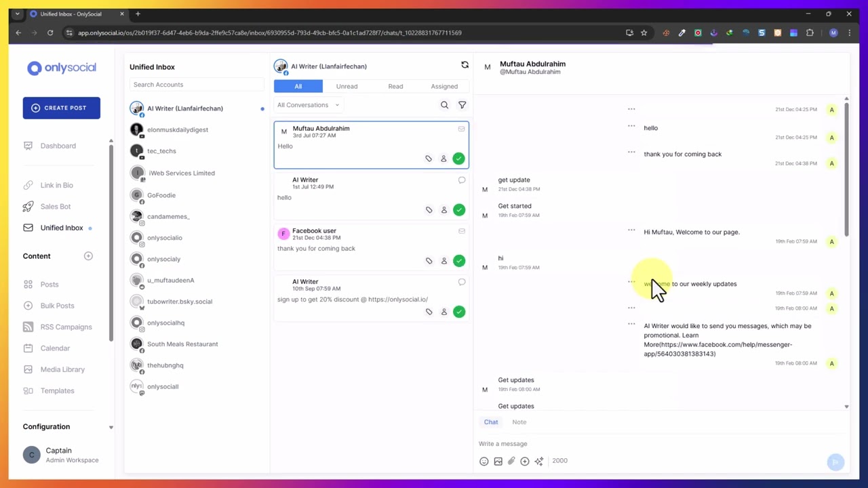Screen dimensions: 868x488
Task: Click the send message button
Action: coord(835,462)
